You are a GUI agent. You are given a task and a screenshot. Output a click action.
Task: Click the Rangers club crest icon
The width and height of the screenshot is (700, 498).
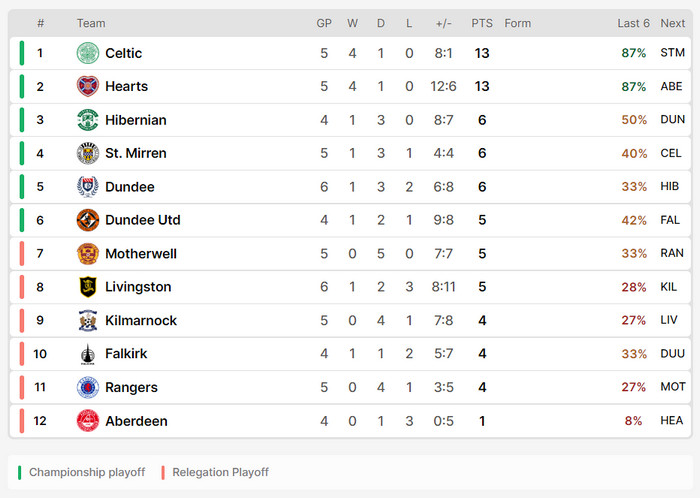88,387
